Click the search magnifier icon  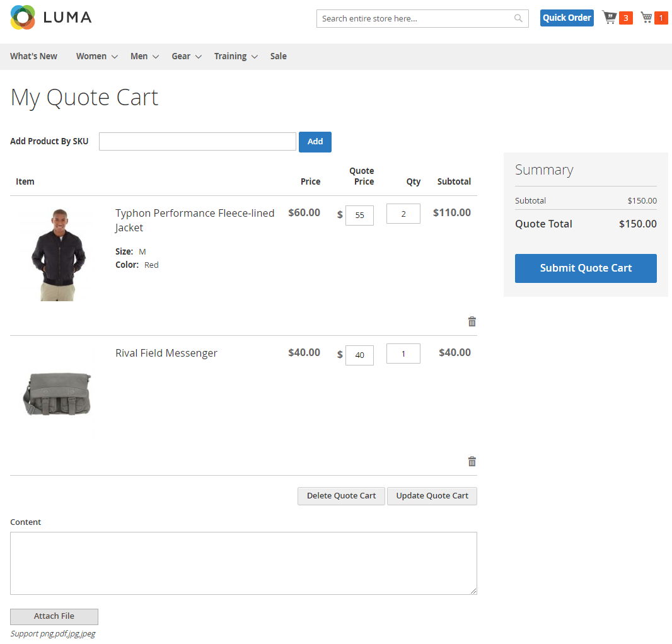[x=518, y=18]
